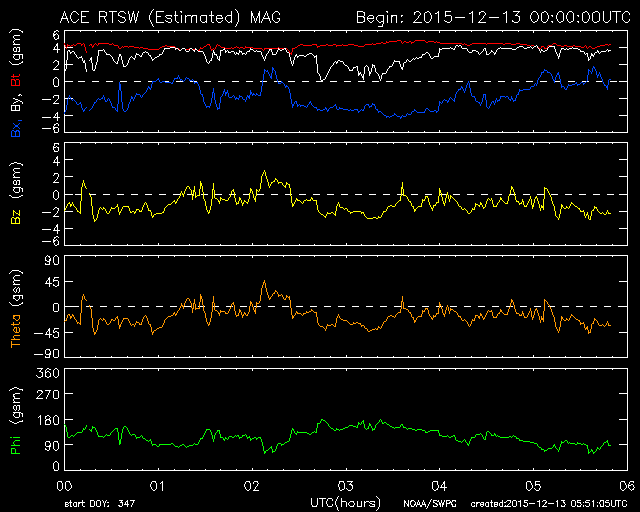Click the '06' hour label on the time axis
640x512 pixels.
pyautogui.click(x=627, y=486)
